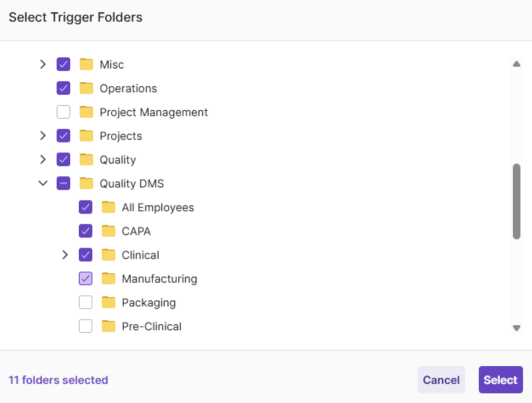Viewport: 532px width, 403px height.
Task: Select the Projects tree item label
Action: pyautogui.click(x=121, y=136)
